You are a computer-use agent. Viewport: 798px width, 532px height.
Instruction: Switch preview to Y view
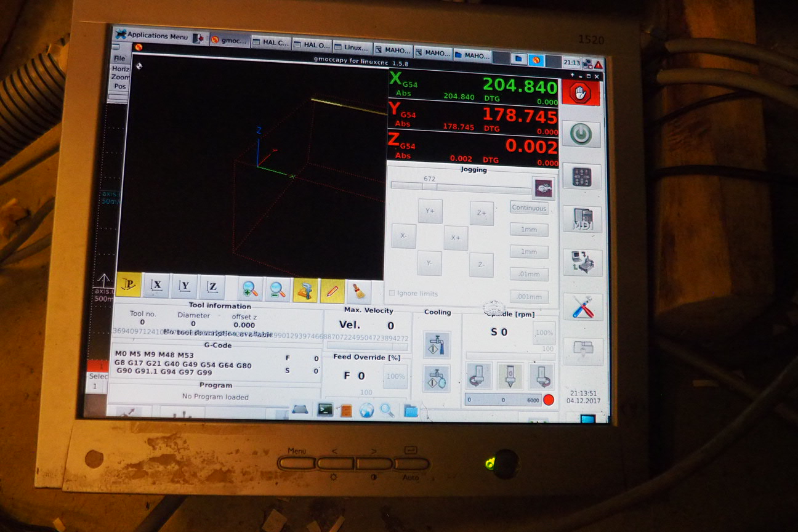click(x=184, y=286)
